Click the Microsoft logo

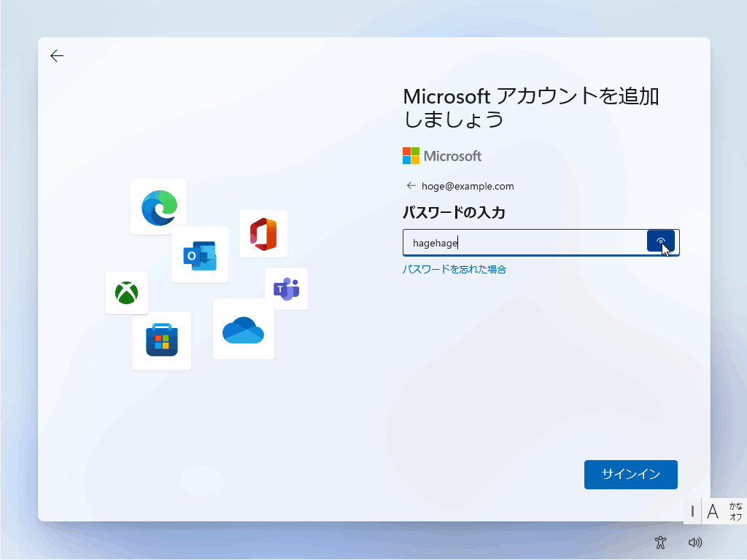(x=442, y=156)
